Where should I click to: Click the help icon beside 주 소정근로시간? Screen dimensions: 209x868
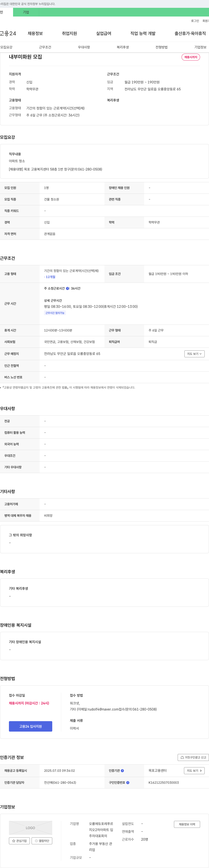[x=67, y=288]
